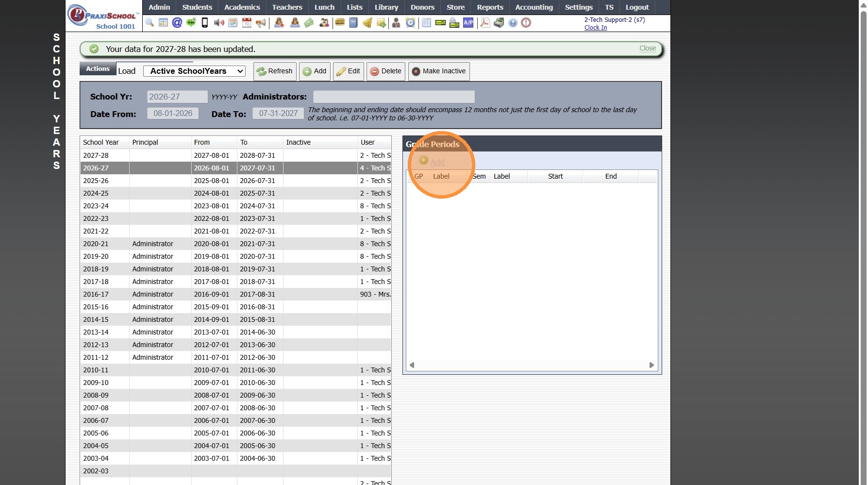Open the blue book icon
868x485 pixels.
(x=353, y=23)
